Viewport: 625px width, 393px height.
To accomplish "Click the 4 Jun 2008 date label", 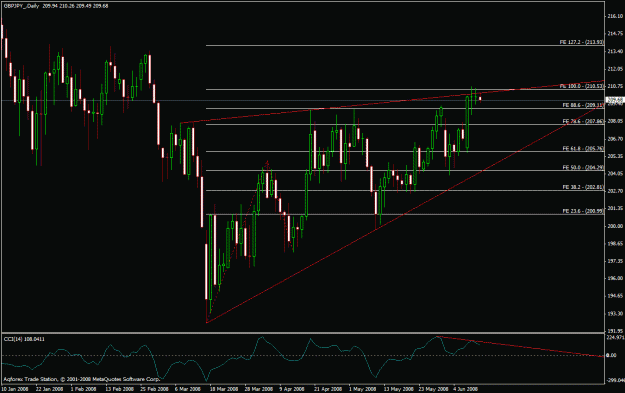I will [466, 389].
